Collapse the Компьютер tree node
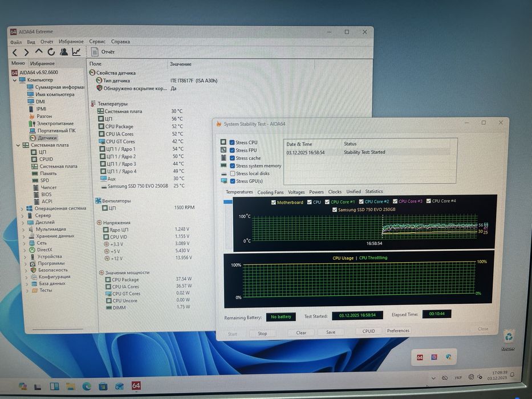The height and width of the screenshot is (399, 532). coord(15,80)
